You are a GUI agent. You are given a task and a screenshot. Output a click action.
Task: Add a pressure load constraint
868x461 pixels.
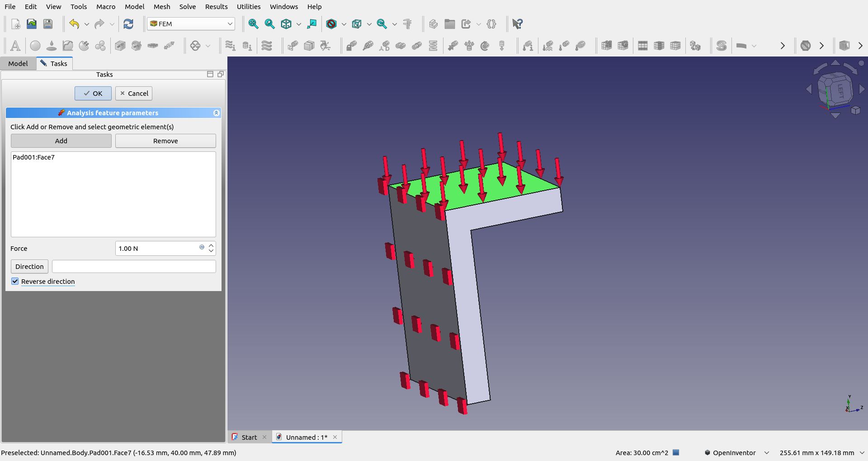(x=469, y=46)
